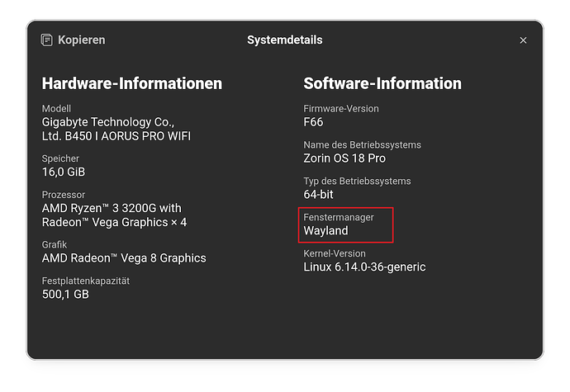The width and height of the screenshot is (570, 392).
Task: Select the Wayland window manager value
Action: click(325, 230)
